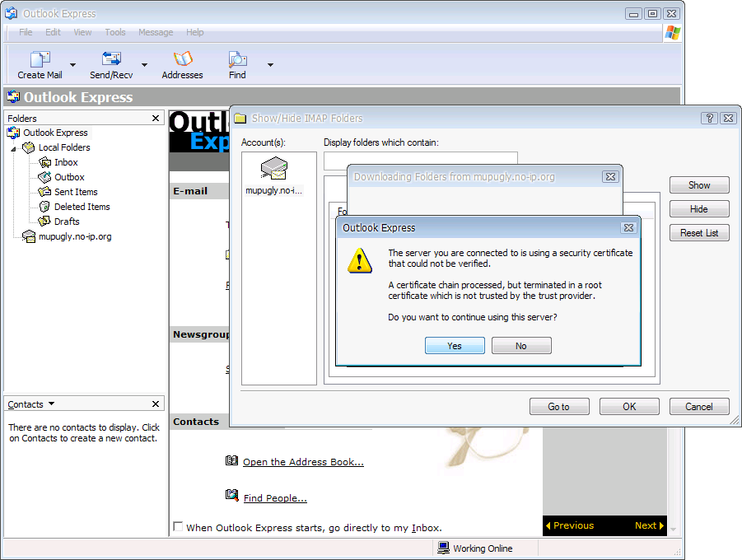Click the Working Online status icon
Image resolution: width=742 pixels, height=560 pixels.
pos(443,548)
